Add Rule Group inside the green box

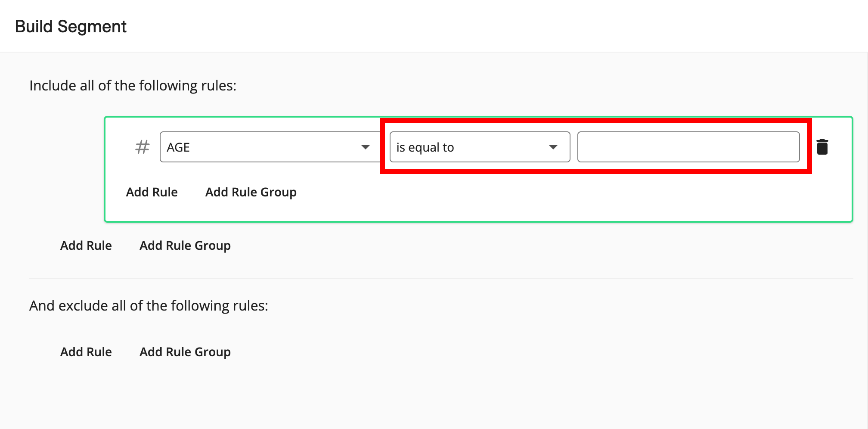point(251,192)
